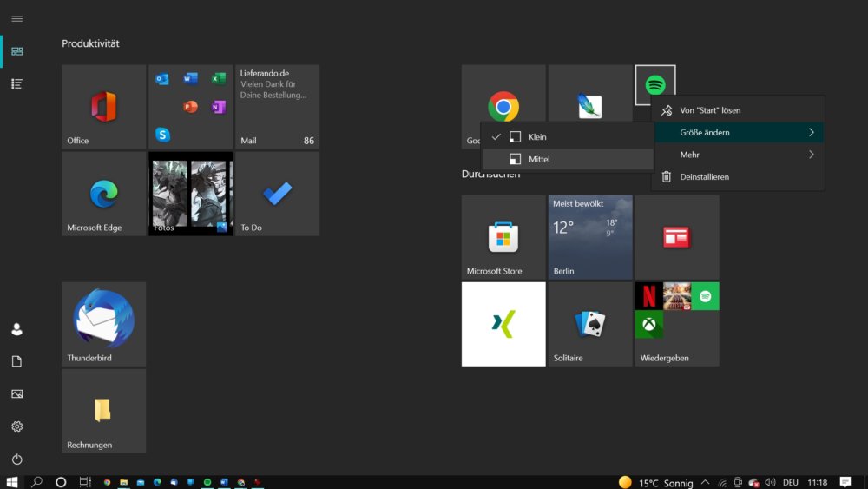
Task: Open Task View on the taskbar
Action: coord(85,482)
